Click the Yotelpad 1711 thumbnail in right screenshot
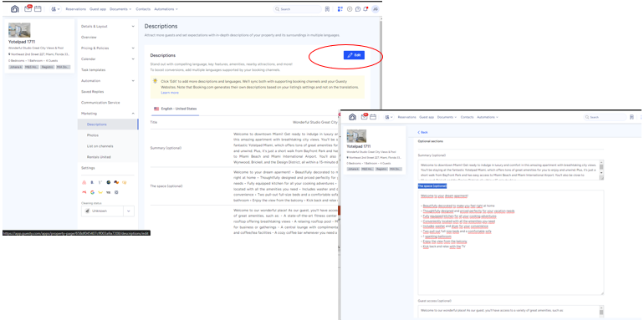 click(356, 136)
